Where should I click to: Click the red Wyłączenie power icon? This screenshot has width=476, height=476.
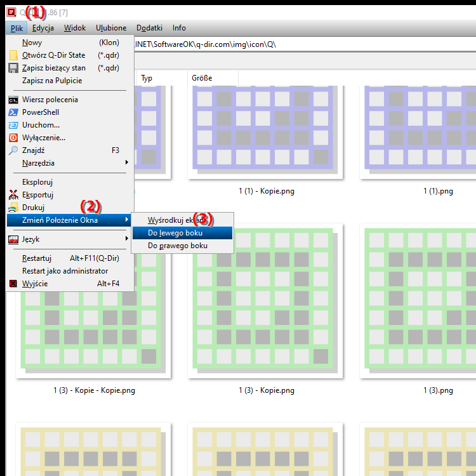tap(13, 138)
